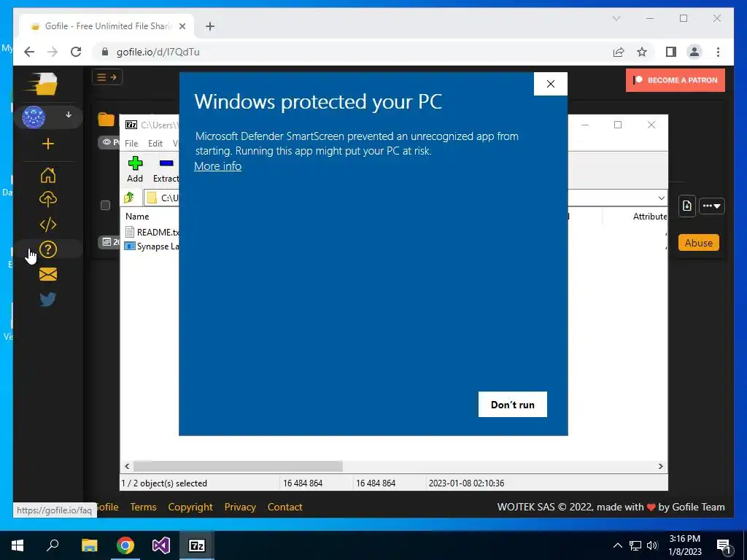Screen dimensions: 747x560
Task: Click the Gofile download file icon button
Action: tap(687, 206)
